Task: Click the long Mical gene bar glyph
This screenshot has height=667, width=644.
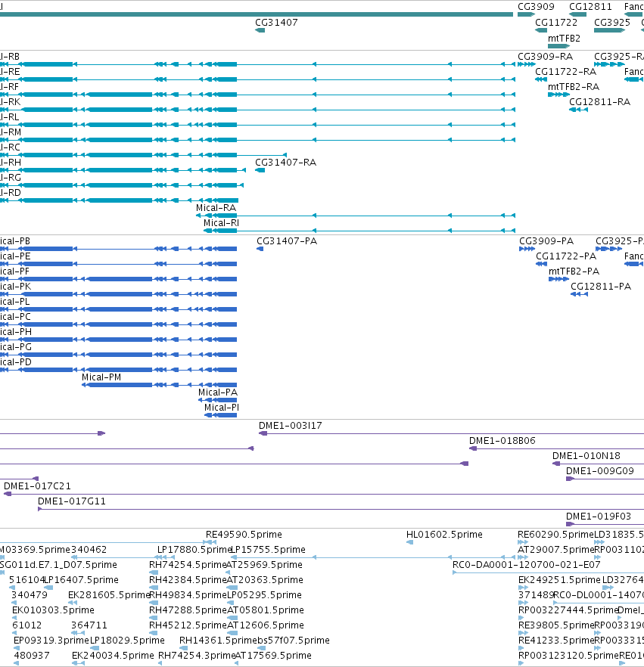Action: (x=257, y=14)
